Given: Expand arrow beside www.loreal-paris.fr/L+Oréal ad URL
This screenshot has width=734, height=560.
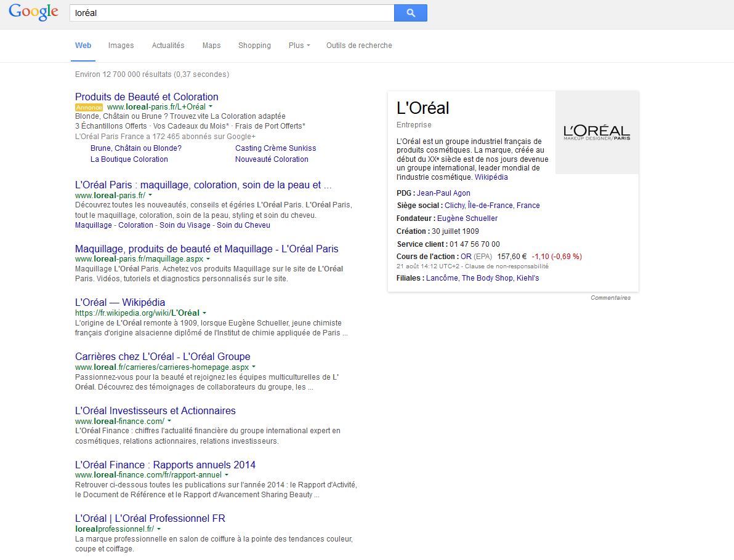Looking at the screenshot, I should tap(211, 106).
